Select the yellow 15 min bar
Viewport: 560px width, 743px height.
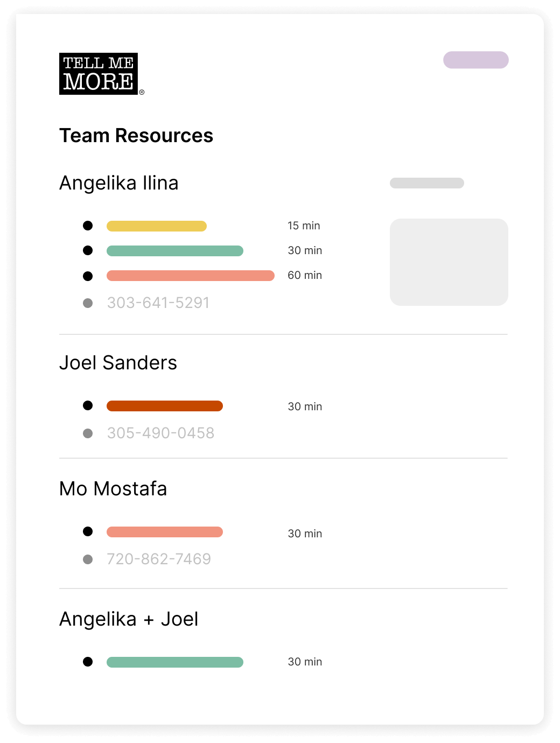[x=156, y=226]
